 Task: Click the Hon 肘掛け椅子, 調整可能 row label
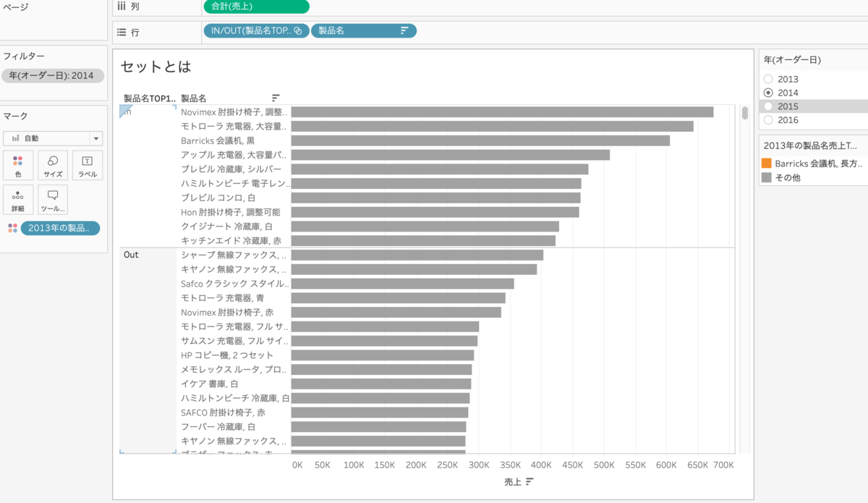click(x=230, y=212)
